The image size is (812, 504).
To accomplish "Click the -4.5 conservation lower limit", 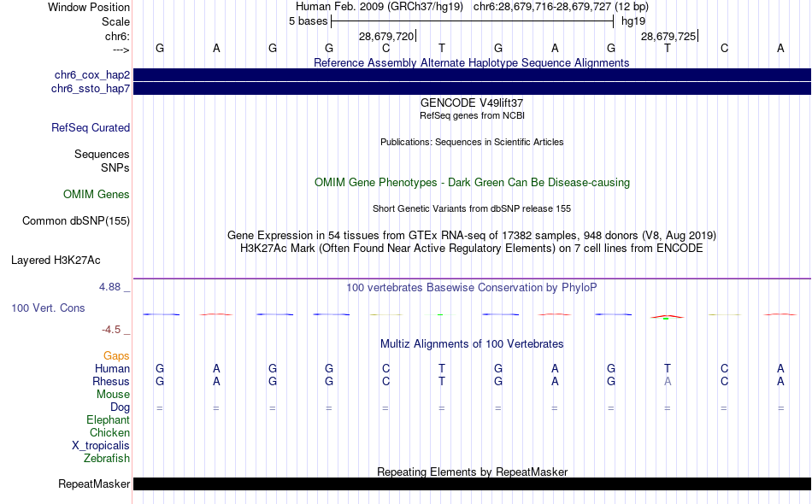I will pos(111,330).
